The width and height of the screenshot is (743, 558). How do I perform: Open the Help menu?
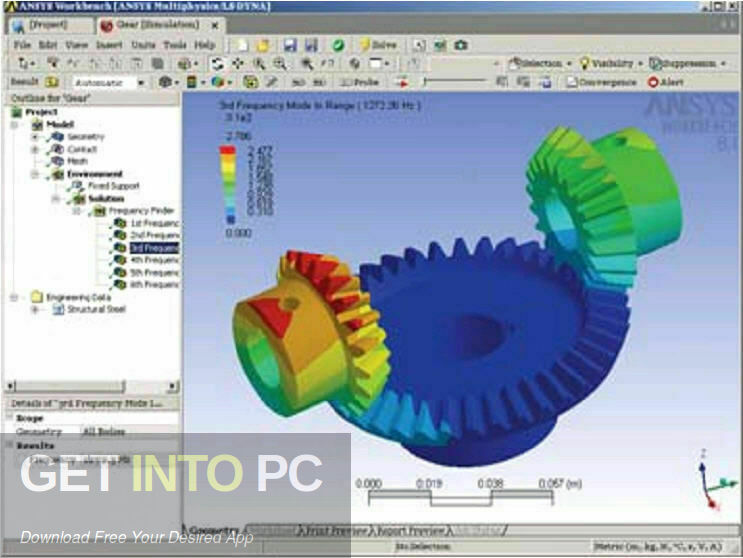[x=205, y=45]
